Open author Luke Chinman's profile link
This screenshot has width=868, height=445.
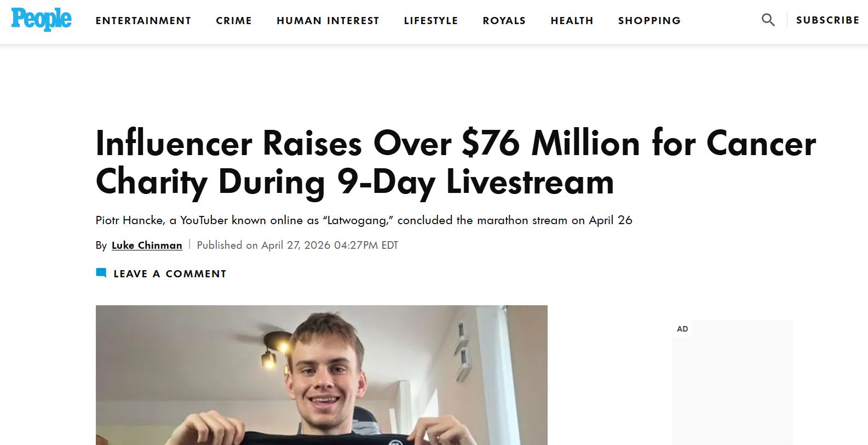[x=147, y=246]
